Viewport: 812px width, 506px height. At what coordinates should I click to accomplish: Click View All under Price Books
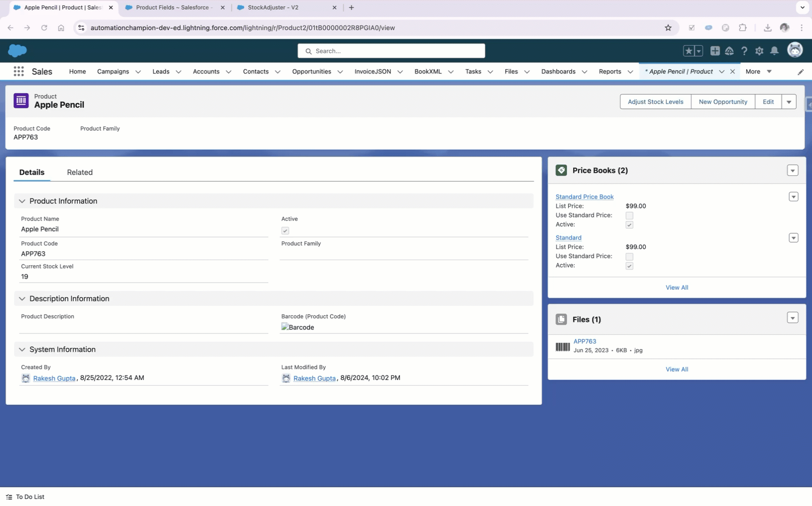pyautogui.click(x=677, y=287)
